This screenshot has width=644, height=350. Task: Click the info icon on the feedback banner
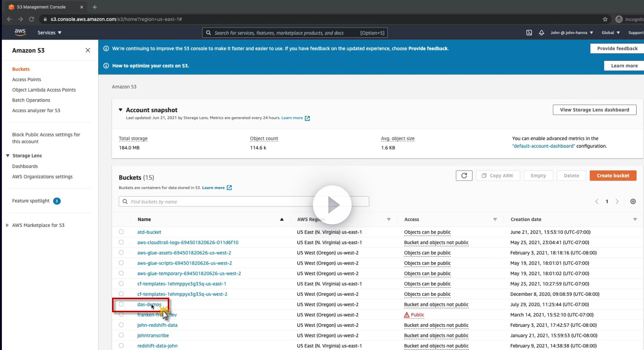[106, 49]
